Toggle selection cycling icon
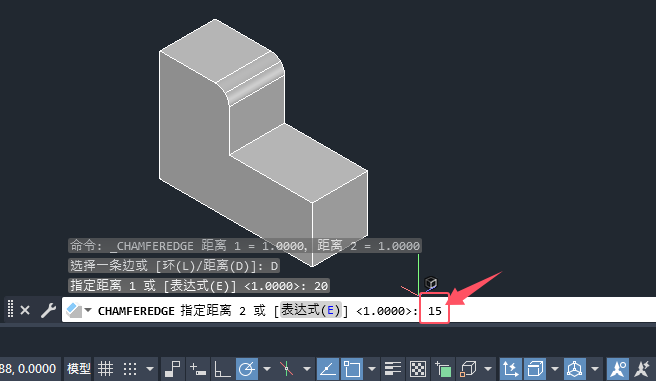Viewport: 656px width, 381px height. click(x=443, y=369)
